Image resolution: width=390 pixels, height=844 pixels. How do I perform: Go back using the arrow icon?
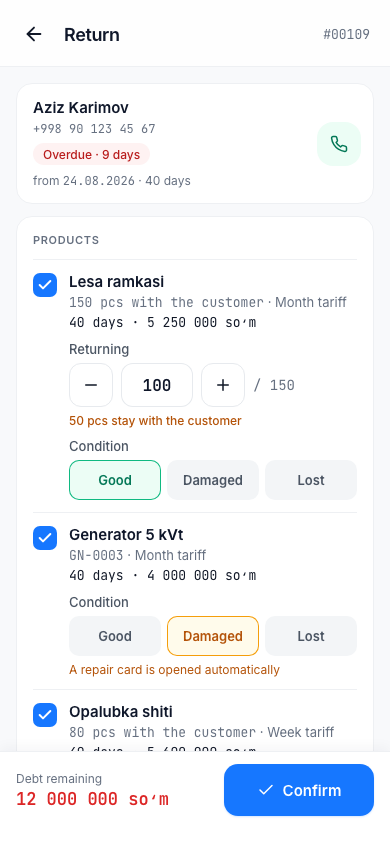click(34, 34)
